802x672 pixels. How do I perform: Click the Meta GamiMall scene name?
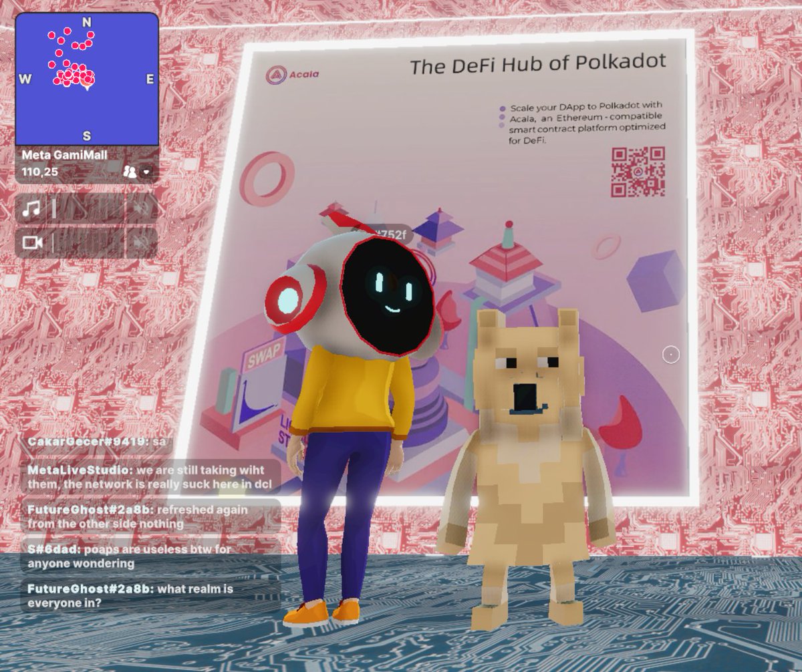pos(65,155)
